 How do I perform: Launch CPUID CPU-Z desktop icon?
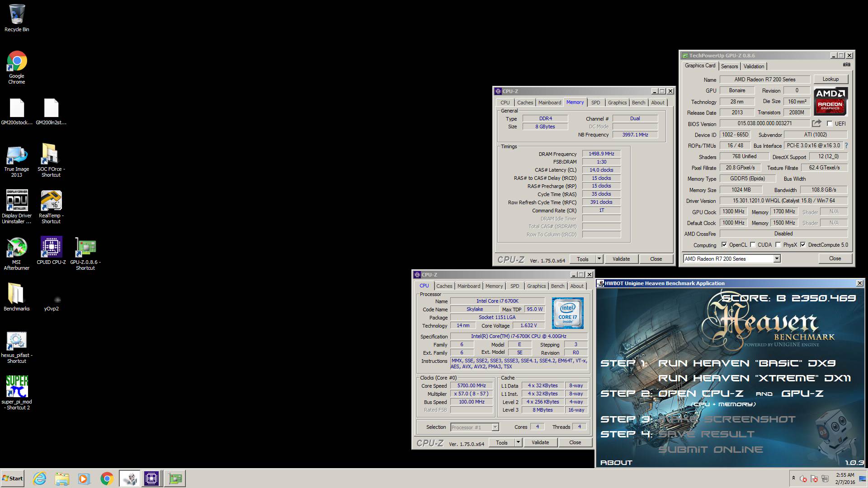tap(51, 251)
